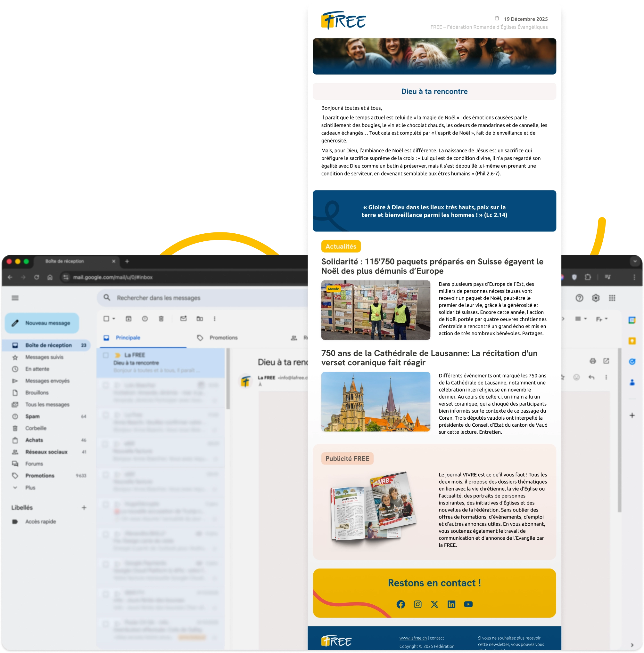This screenshot has width=644, height=653.
Task: Expand the Plus item in the Gmail sidebar
Action: point(30,488)
